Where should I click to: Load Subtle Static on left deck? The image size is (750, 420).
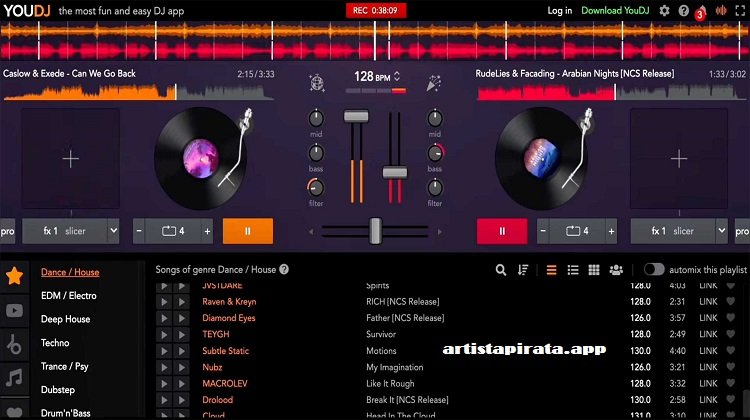pyautogui.click(x=164, y=351)
